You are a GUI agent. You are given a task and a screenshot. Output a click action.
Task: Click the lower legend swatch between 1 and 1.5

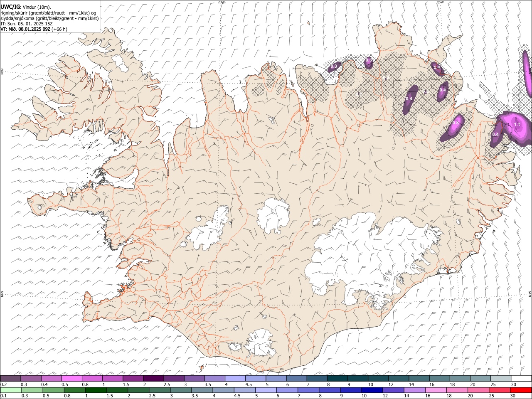96,390
